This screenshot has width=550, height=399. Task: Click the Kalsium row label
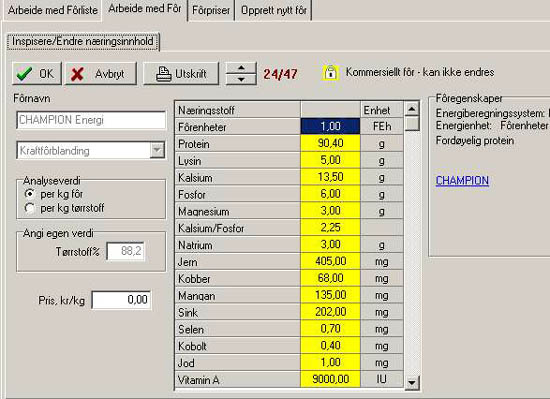point(237,177)
